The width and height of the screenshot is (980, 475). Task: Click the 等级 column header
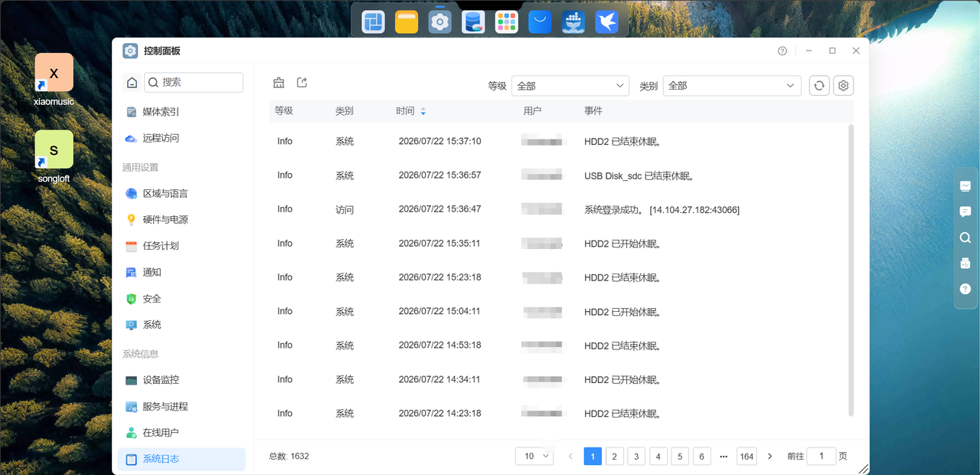pyautogui.click(x=284, y=111)
